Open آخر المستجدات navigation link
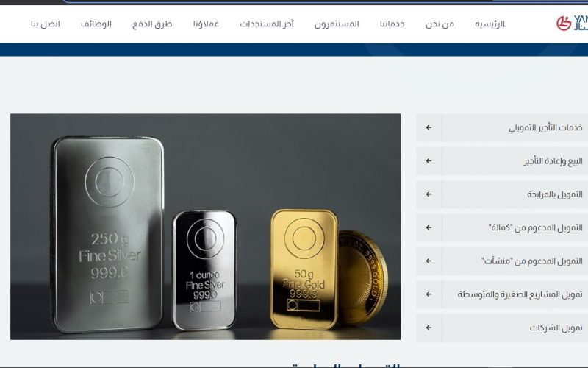The width and height of the screenshot is (588, 368). coord(267,24)
